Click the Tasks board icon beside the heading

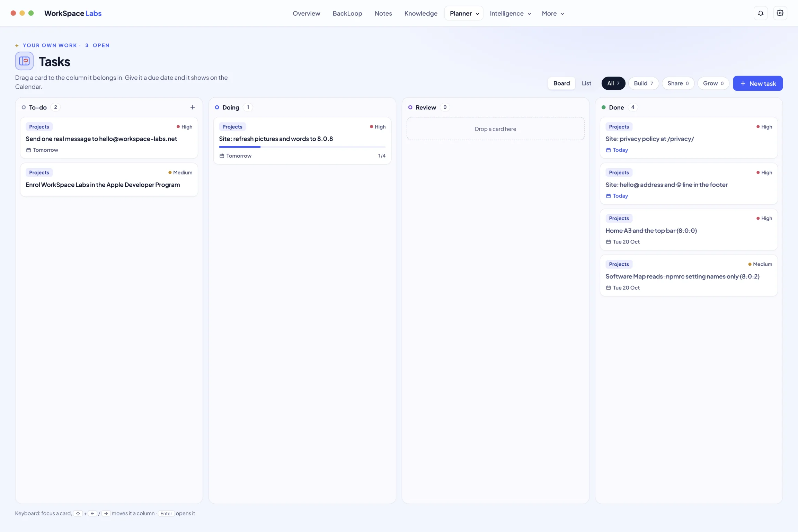click(x=24, y=61)
